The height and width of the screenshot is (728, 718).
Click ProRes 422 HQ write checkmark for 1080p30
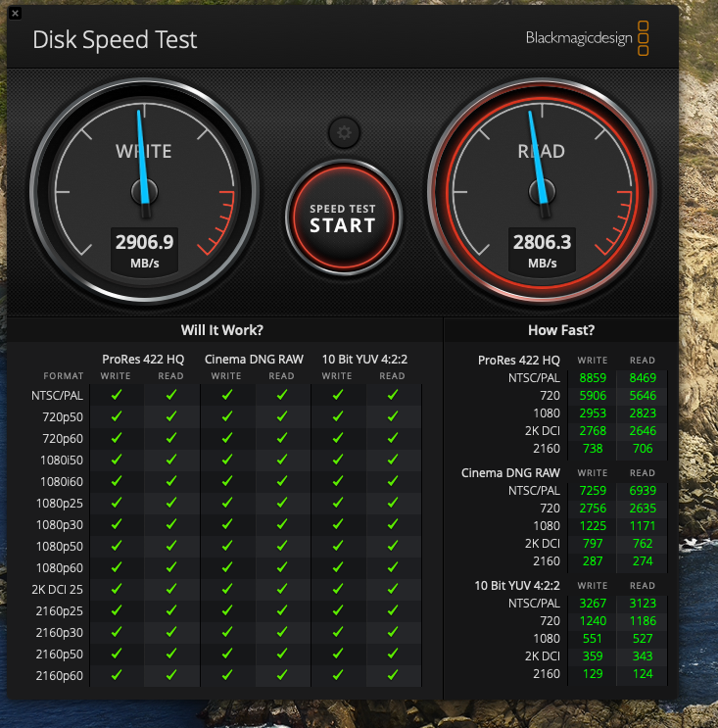[117, 524]
